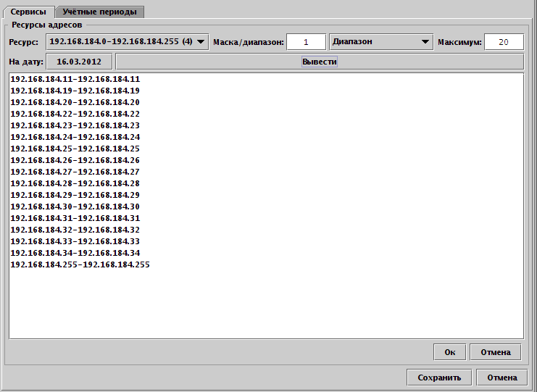The height and width of the screenshot is (392, 537).
Task: Select the 192.168.184.255 last entry
Action: [x=80, y=264]
